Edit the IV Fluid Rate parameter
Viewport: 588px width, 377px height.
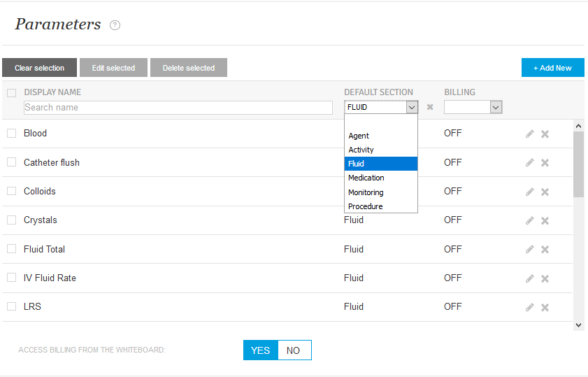[x=529, y=278]
